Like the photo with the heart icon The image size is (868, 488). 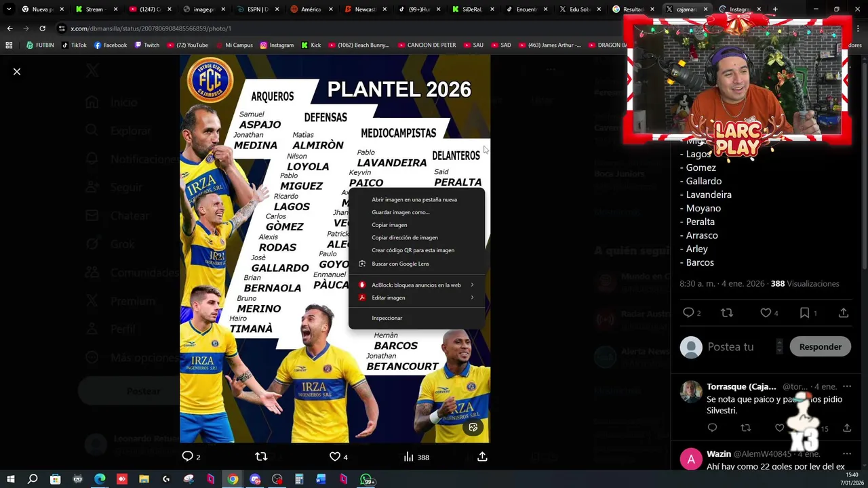coord(334,457)
